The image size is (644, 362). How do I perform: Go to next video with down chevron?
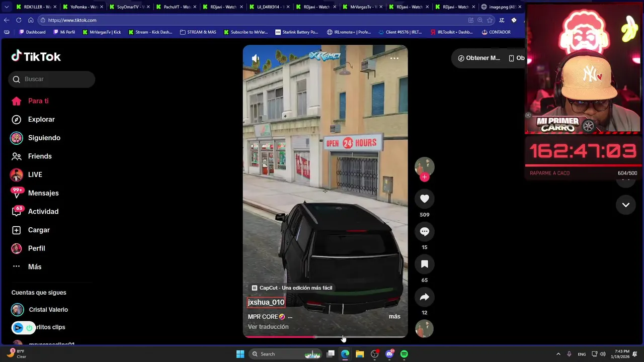626,205
